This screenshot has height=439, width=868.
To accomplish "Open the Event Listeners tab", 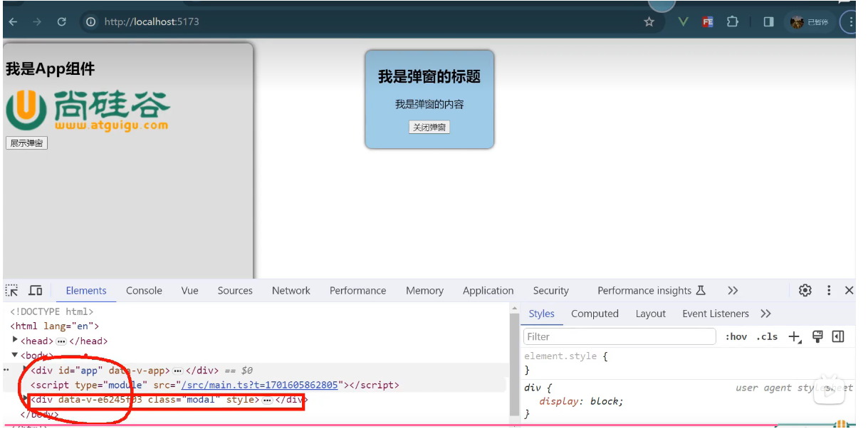I will 715,314.
